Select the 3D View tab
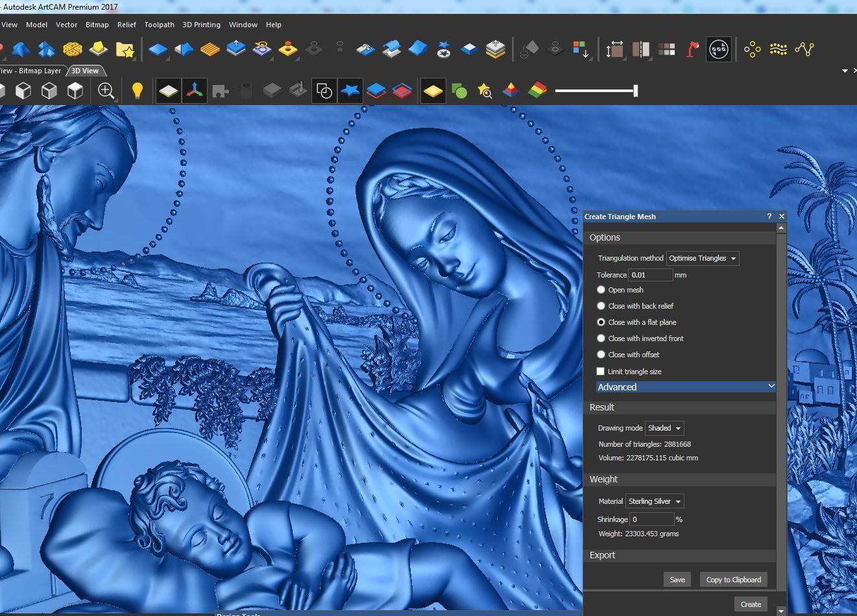The image size is (857, 616). [85, 71]
